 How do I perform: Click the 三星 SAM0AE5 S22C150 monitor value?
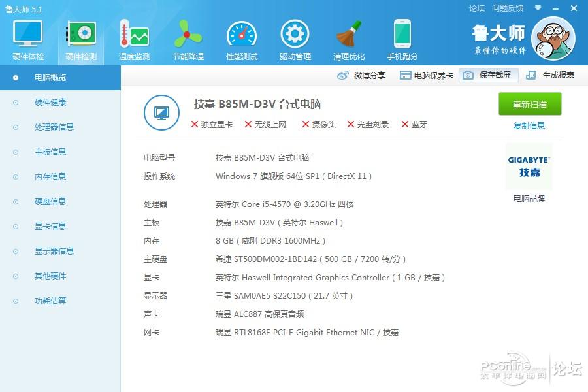284,296
